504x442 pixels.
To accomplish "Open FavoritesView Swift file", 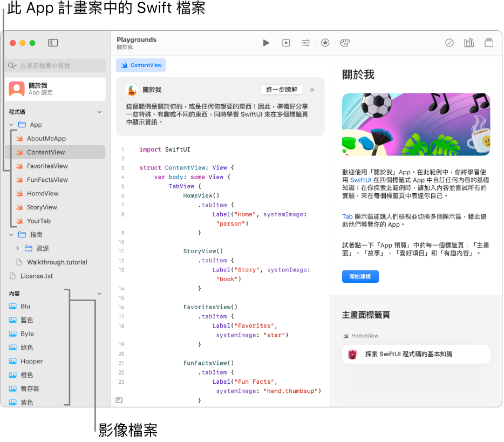I will click(x=55, y=166).
